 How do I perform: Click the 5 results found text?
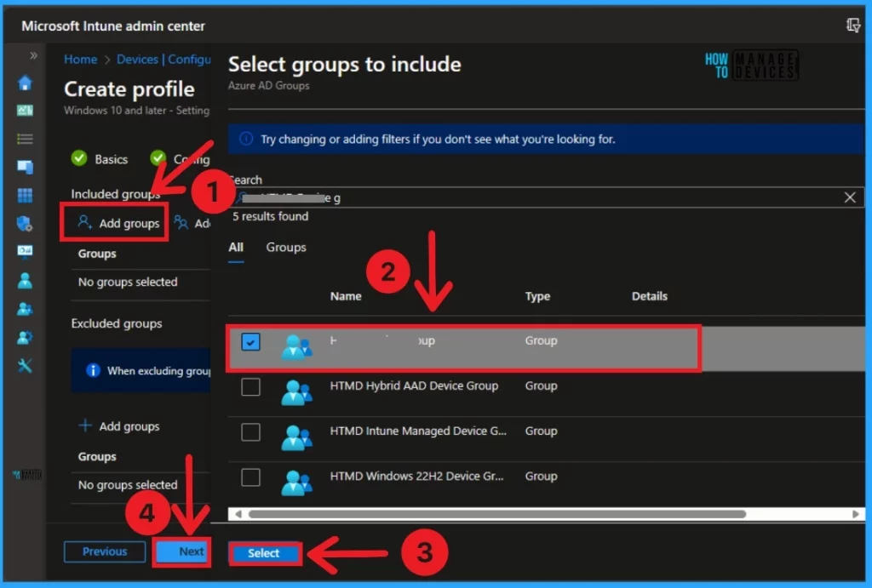click(x=270, y=216)
